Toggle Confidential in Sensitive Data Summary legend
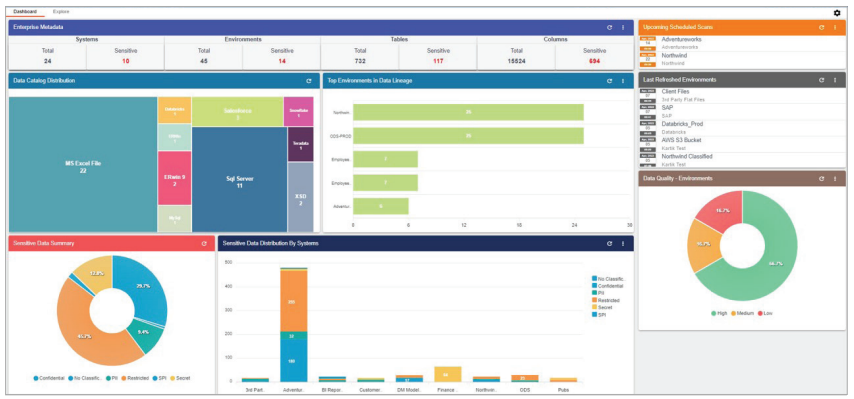The image size is (854, 399). [48, 378]
